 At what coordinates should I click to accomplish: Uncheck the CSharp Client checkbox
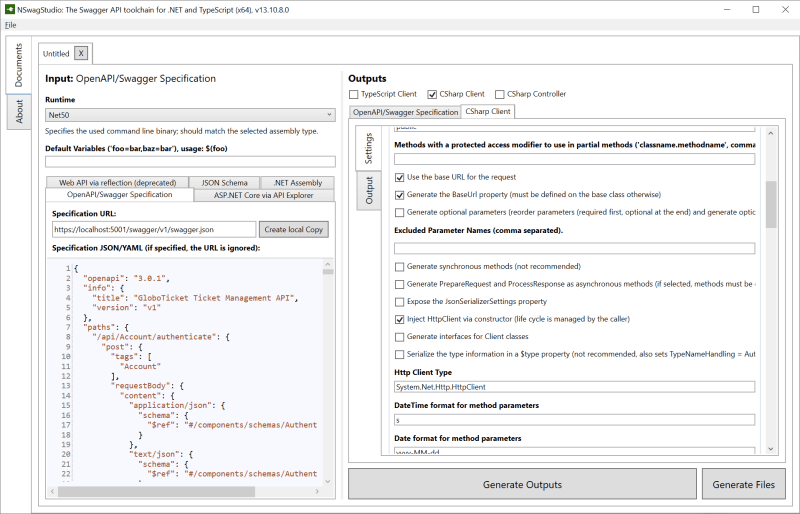(432, 94)
